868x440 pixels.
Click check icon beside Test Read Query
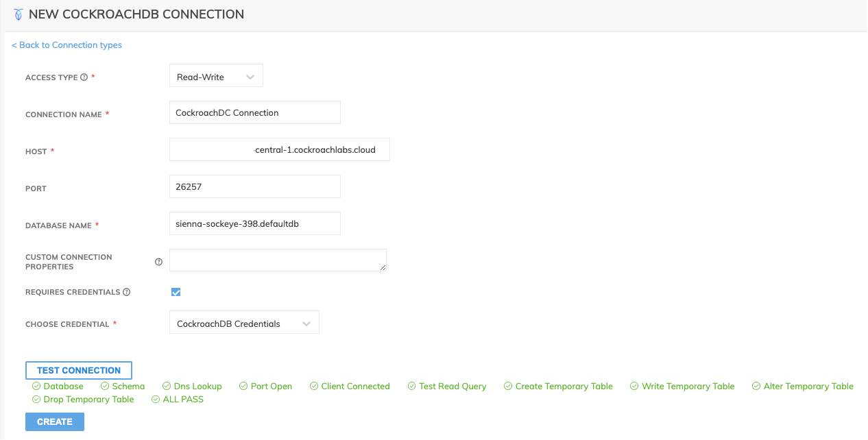(412, 387)
